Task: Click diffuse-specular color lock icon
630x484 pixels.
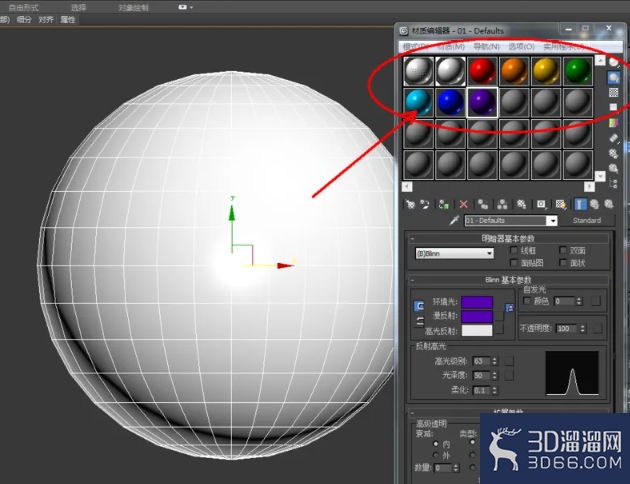Action: [419, 321]
